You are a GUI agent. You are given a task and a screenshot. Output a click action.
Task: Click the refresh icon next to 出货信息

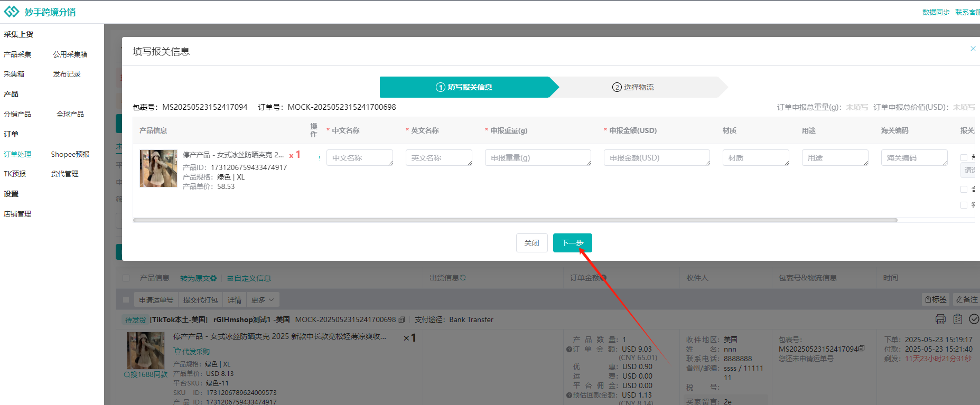click(463, 278)
